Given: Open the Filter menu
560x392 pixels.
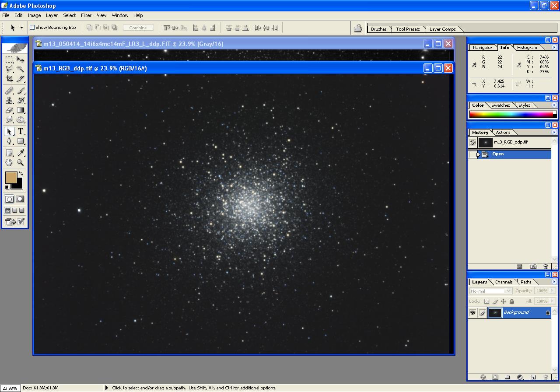Looking at the screenshot, I should pos(86,15).
